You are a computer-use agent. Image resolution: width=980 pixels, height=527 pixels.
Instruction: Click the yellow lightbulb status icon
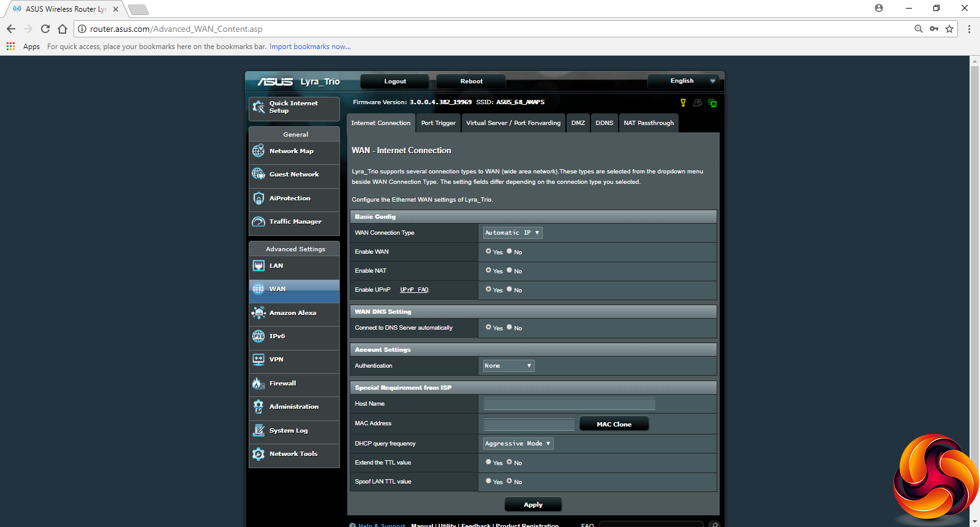pyautogui.click(x=683, y=103)
